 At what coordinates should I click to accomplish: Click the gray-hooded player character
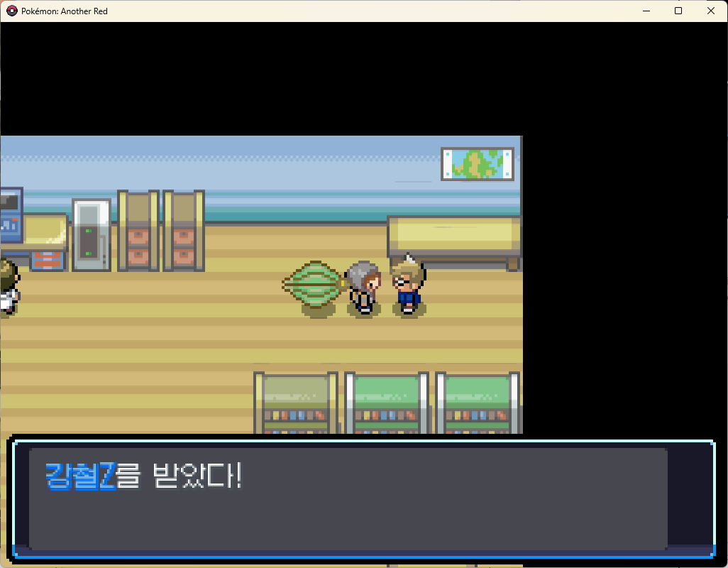pos(364,288)
